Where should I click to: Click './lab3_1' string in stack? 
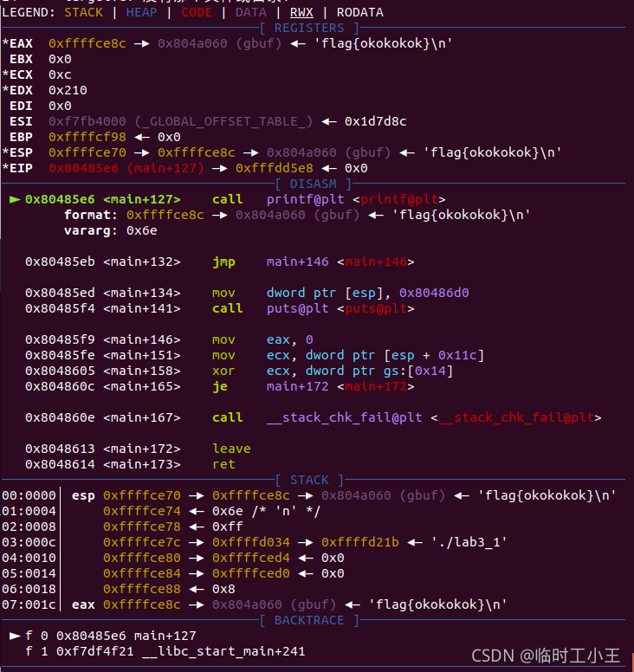(469, 543)
